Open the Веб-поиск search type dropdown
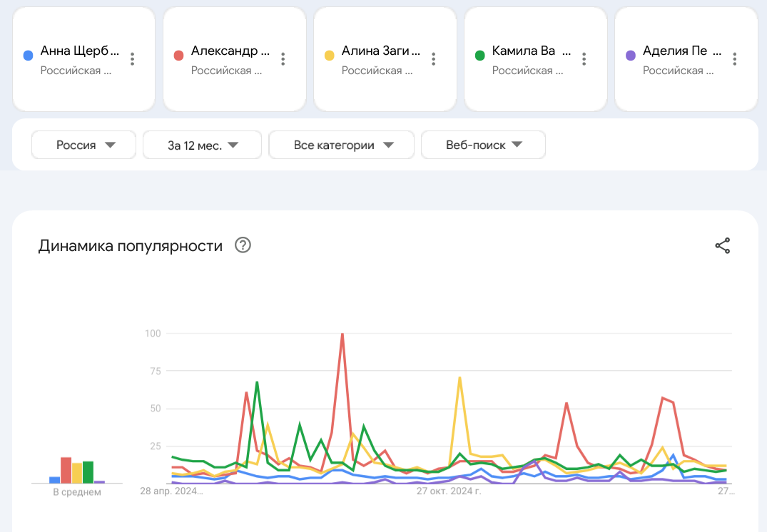 point(484,145)
